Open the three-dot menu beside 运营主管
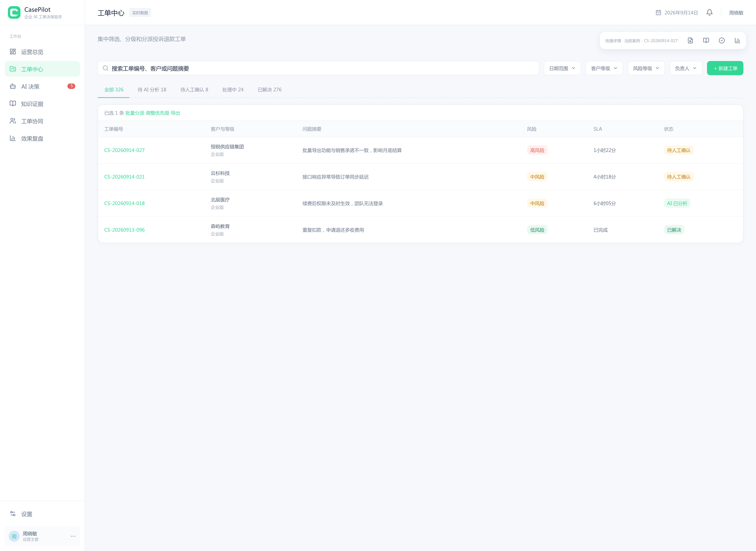 click(x=73, y=536)
